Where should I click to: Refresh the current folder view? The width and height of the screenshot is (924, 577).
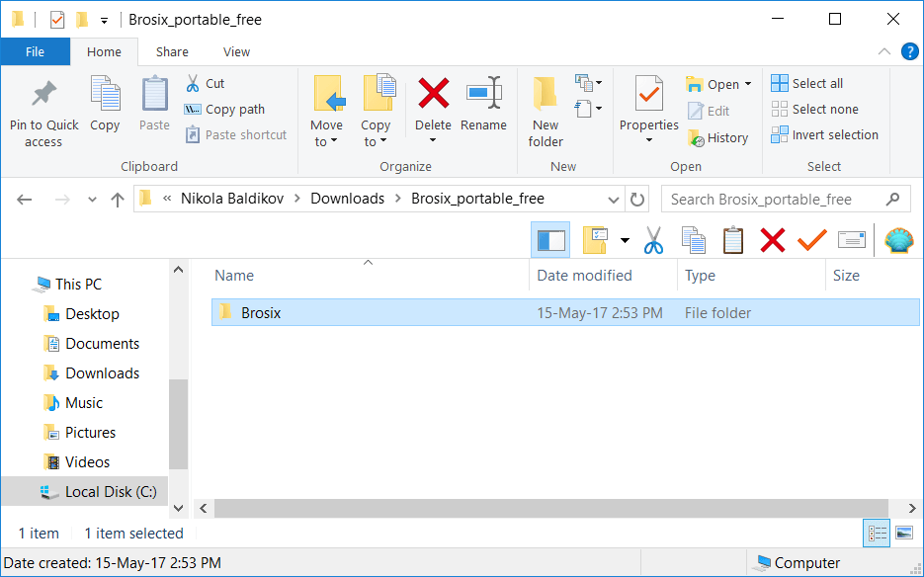click(x=637, y=200)
